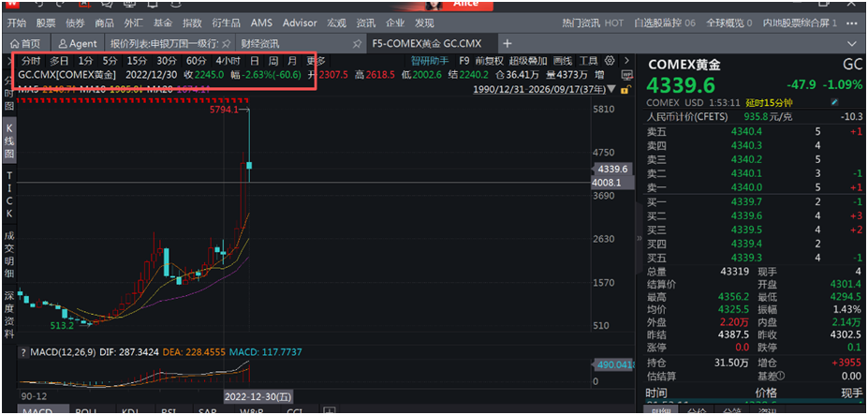
Task: Open the 开始 menu
Action: coord(16,23)
